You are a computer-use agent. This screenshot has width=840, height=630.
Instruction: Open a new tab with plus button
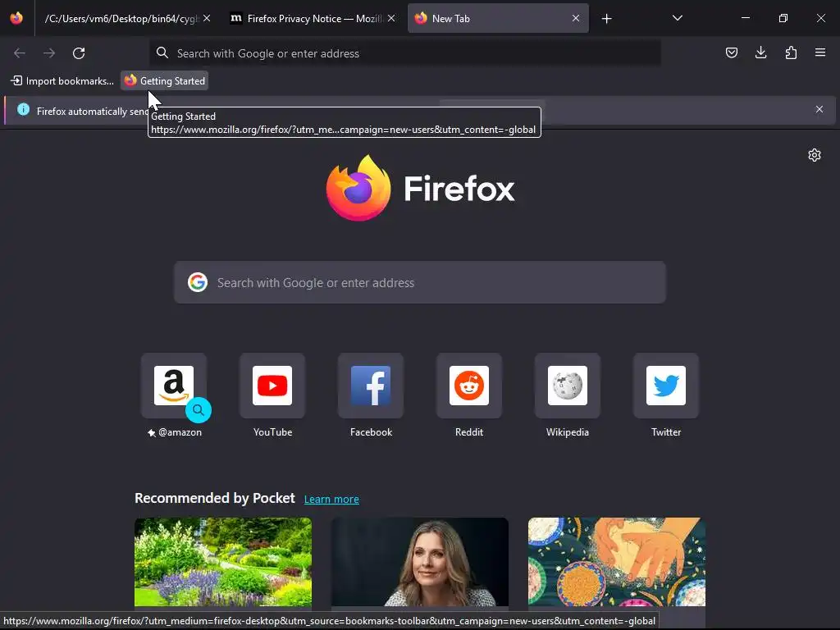pos(606,19)
